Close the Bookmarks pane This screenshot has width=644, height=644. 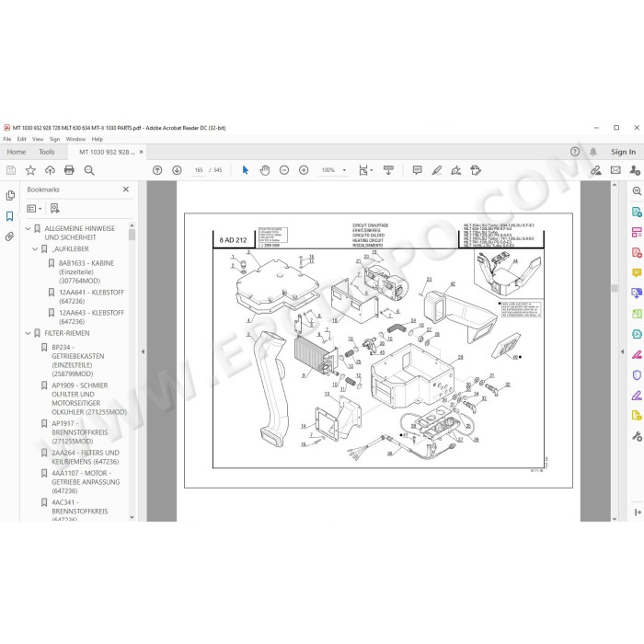tap(126, 190)
